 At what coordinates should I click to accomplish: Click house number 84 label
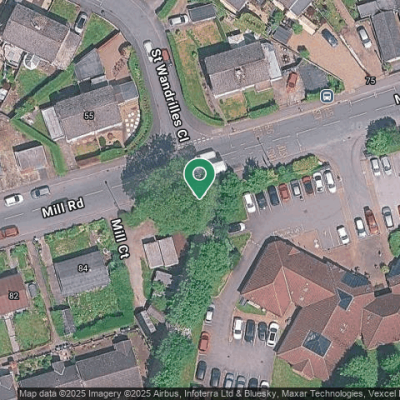(83, 268)
